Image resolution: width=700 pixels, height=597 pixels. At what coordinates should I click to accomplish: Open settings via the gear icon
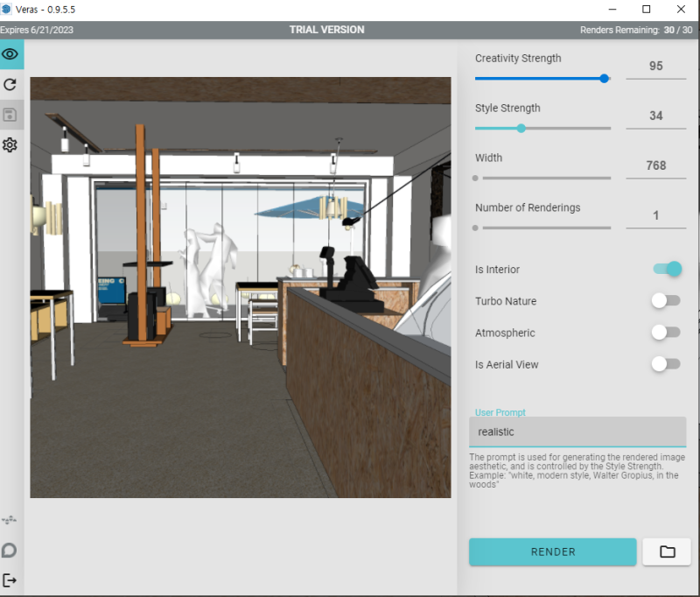point(10,144)
